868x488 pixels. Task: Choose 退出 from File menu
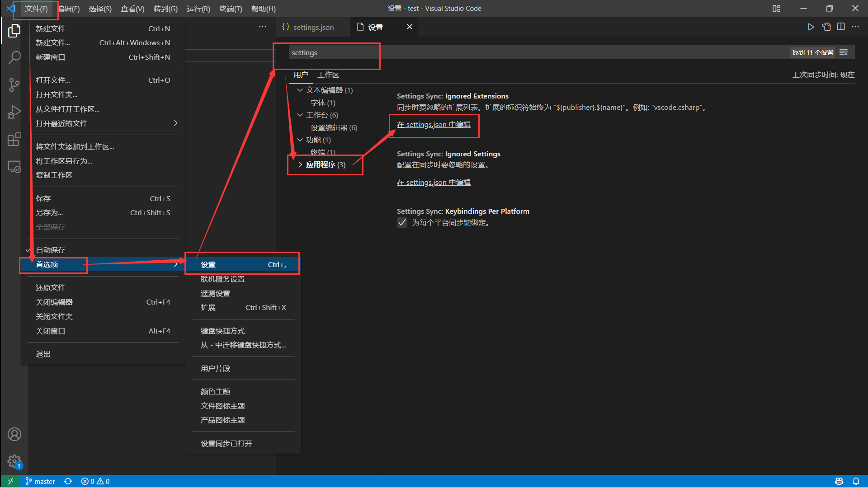[103, 354]
